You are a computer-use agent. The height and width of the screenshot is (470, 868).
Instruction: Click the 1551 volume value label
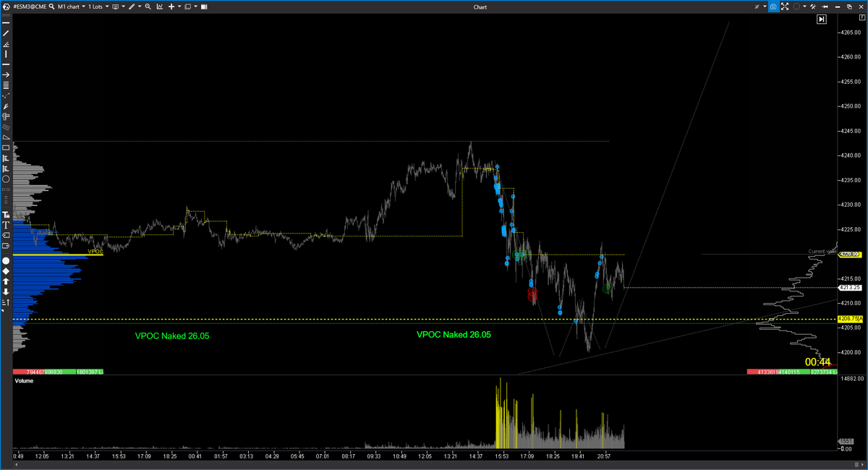(846, 441)
